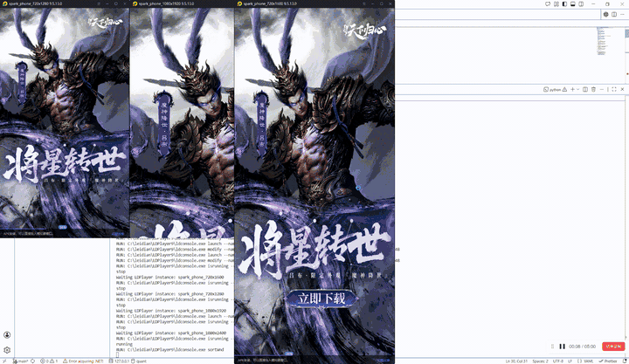The height and width of the screenshot is (364, 629).
Task: Click the split terminal icon
Action: coord(585,89)
